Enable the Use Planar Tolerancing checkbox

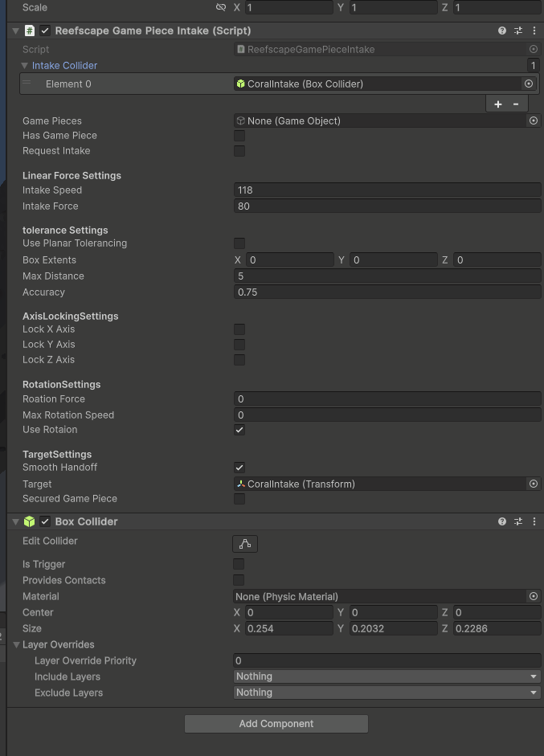239,243
